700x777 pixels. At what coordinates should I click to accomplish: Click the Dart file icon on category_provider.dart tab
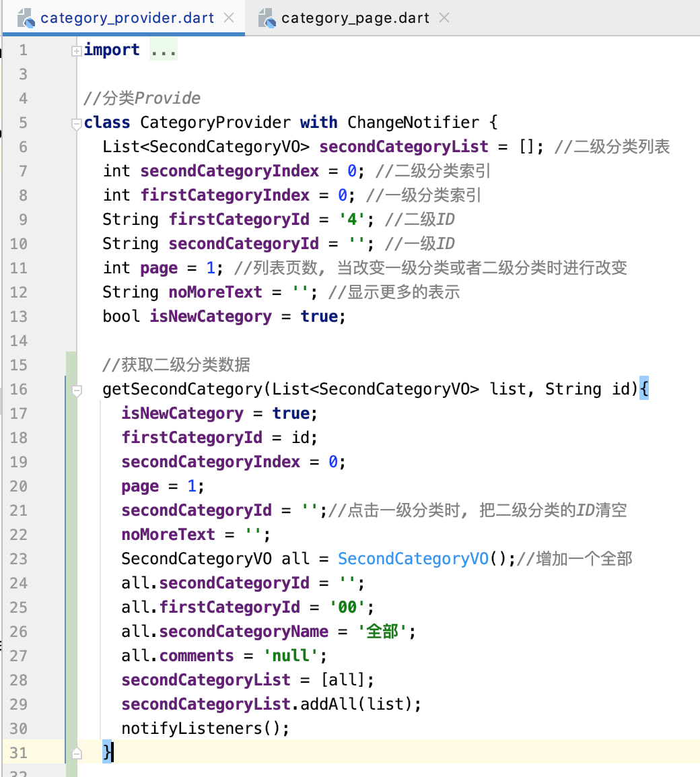26,18
